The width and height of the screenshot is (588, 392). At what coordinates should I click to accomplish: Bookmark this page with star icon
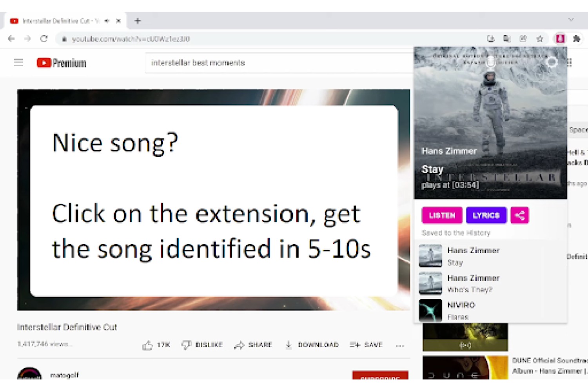[540, 39]
